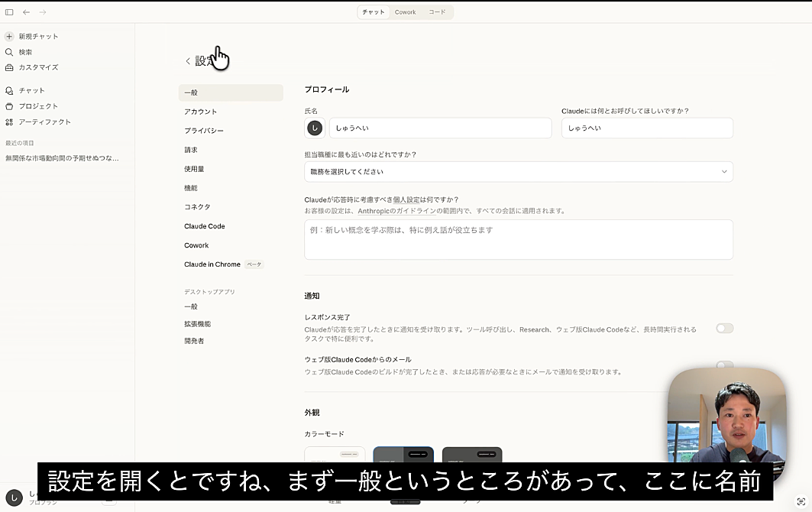Open アーティファクト icon in sidebar
This screenshot has width=812, height=512.
9,122
